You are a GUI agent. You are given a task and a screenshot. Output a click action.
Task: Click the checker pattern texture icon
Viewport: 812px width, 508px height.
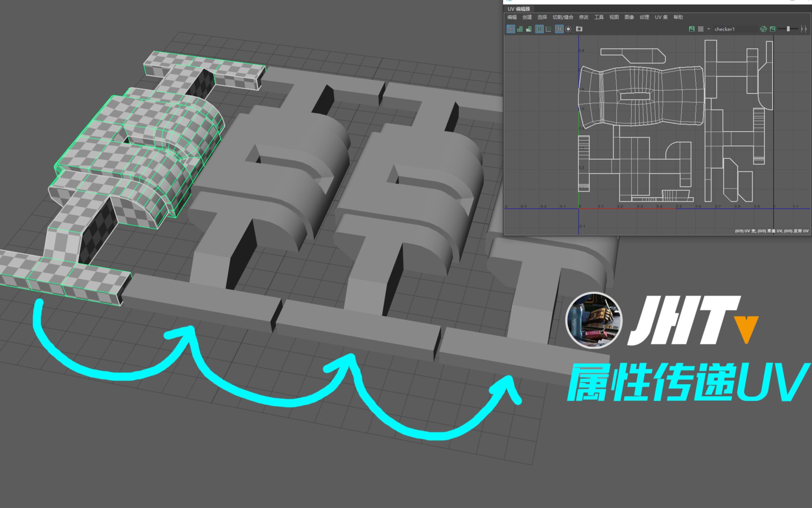(x=701, y=29)
